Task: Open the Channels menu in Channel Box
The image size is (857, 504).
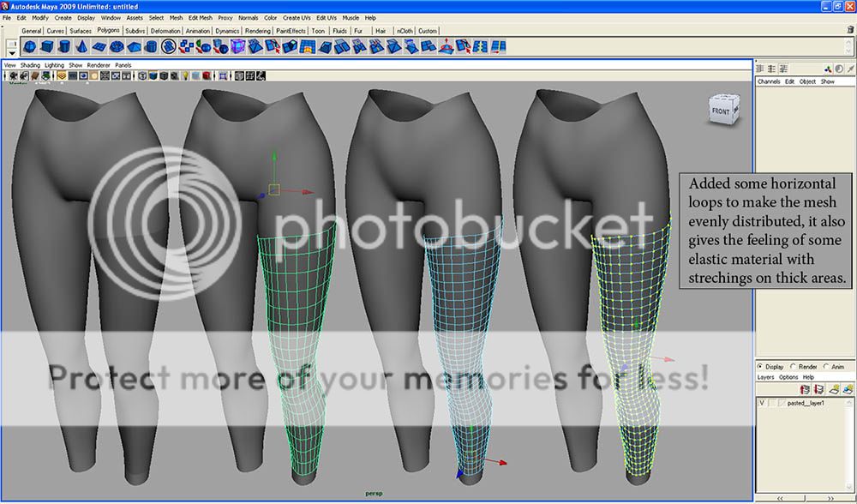Action: 769,81
